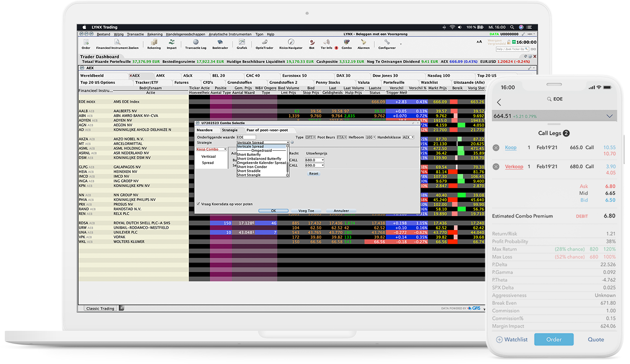Tap the Watchlist button on phone
This screenshot has width=630, height=364.
[512, 339]
